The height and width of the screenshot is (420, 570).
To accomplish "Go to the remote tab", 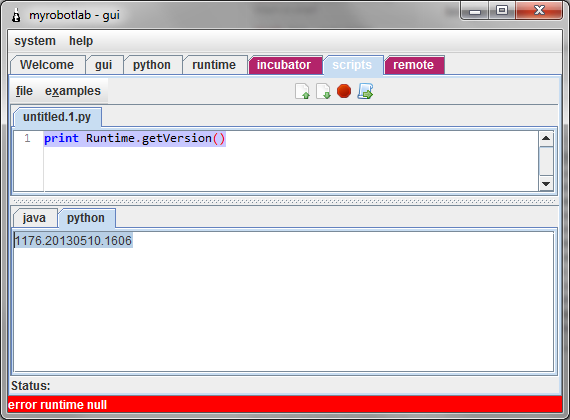I will (x=414, y=65).
